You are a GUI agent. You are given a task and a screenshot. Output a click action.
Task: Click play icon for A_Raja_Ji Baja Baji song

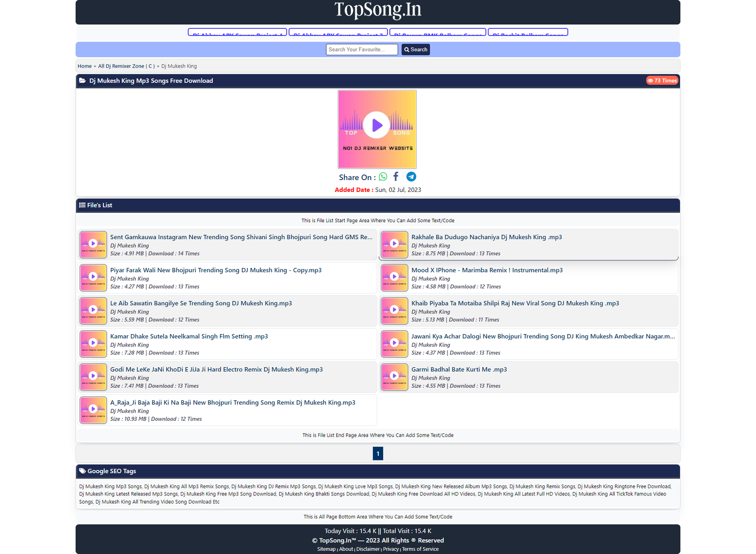[93, 410]
